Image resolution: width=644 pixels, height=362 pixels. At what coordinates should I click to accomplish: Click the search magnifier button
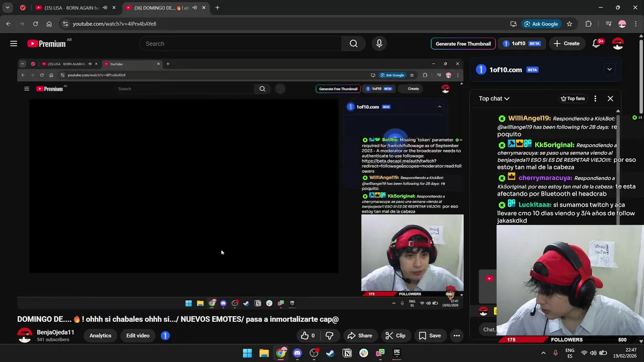(354, 44)
